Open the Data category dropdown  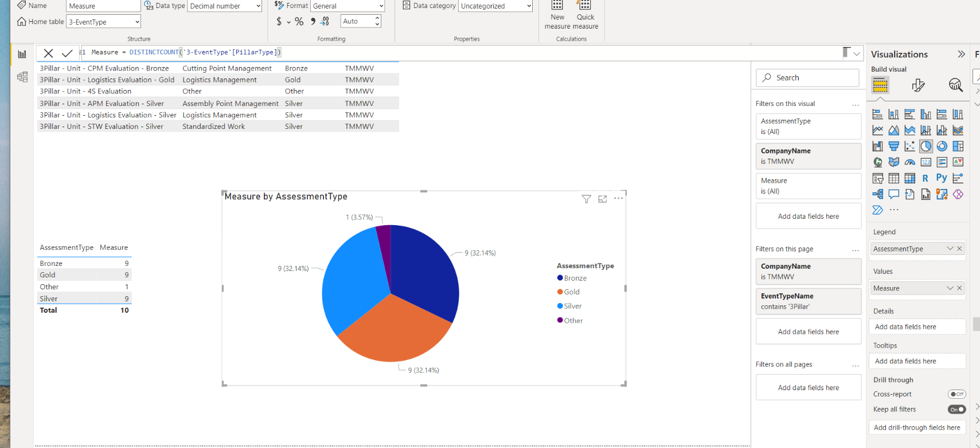coord(495,6)
